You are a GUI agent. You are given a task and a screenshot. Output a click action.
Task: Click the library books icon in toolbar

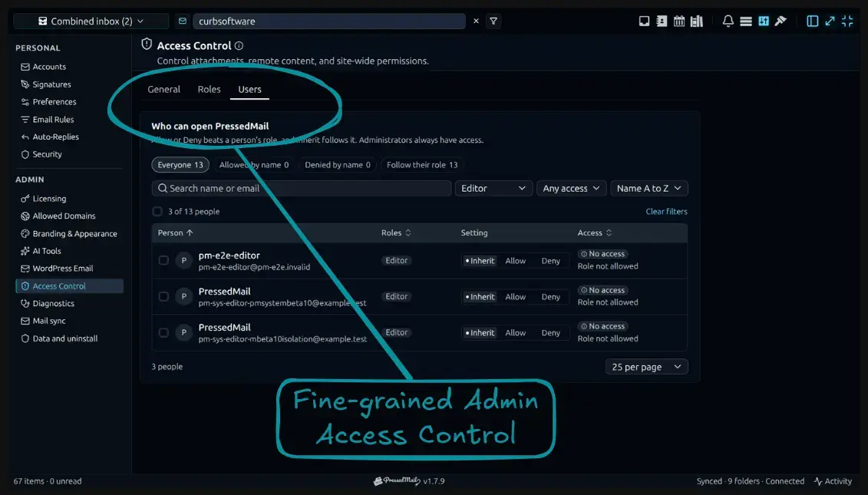point(697,21)
